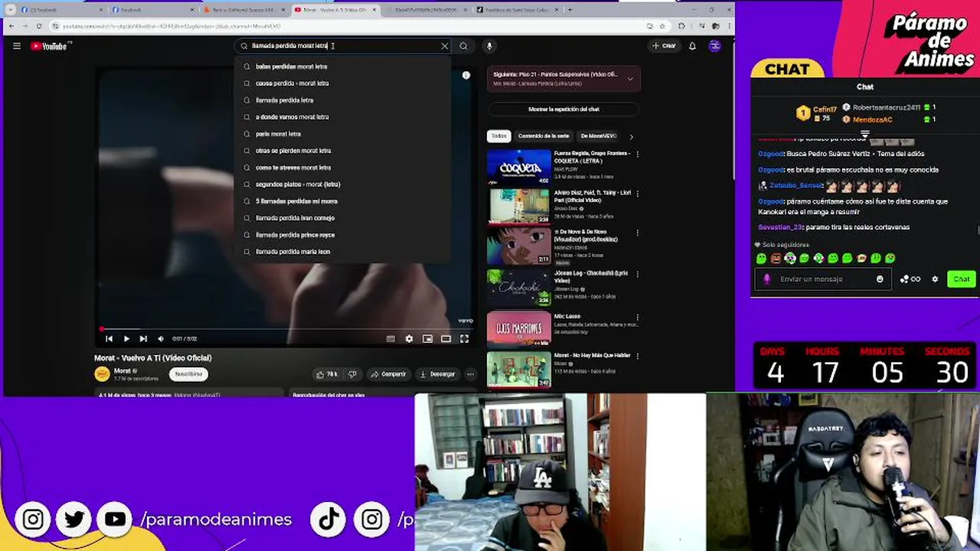
Task: Open the Ojos Marrones mix thumbnail
Action: click(x=519, y=328)
